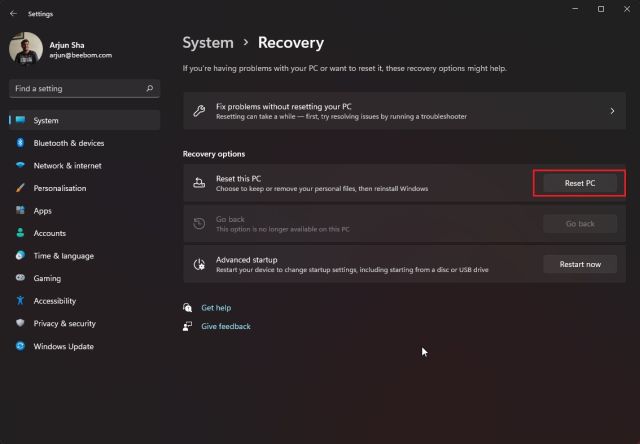Open Accessibility settings

pos(84,301)
